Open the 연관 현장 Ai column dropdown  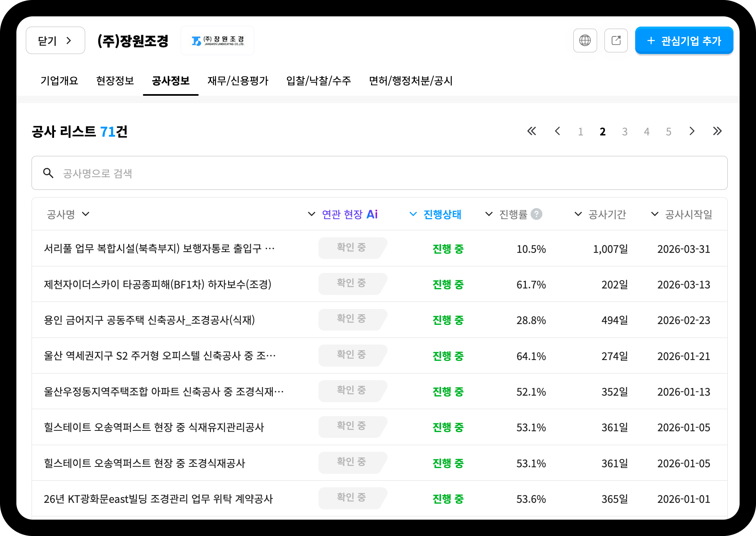coord(311,214)
